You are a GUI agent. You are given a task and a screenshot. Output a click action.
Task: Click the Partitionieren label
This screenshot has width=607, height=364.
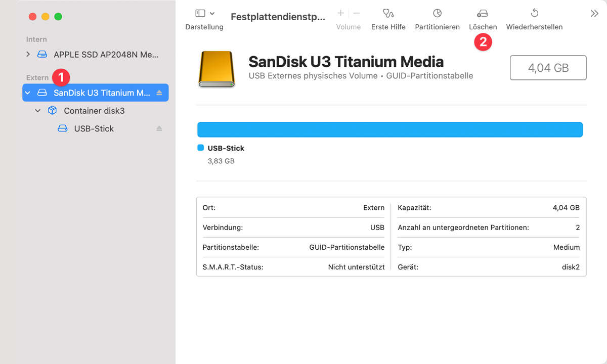pos(437,27)
